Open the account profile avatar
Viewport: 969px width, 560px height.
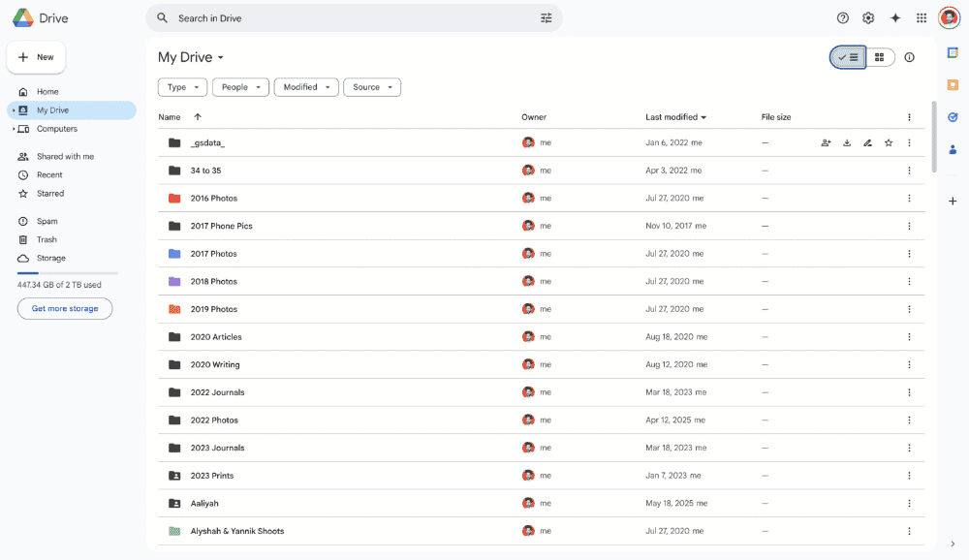949,18
